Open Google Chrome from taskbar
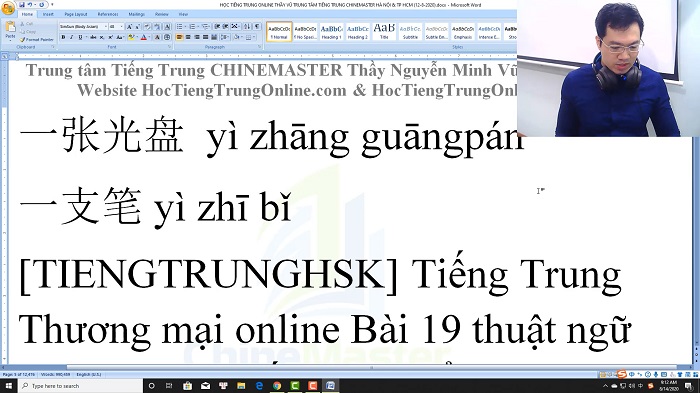The height and width of the screenshot is (393, 700). 277,386
